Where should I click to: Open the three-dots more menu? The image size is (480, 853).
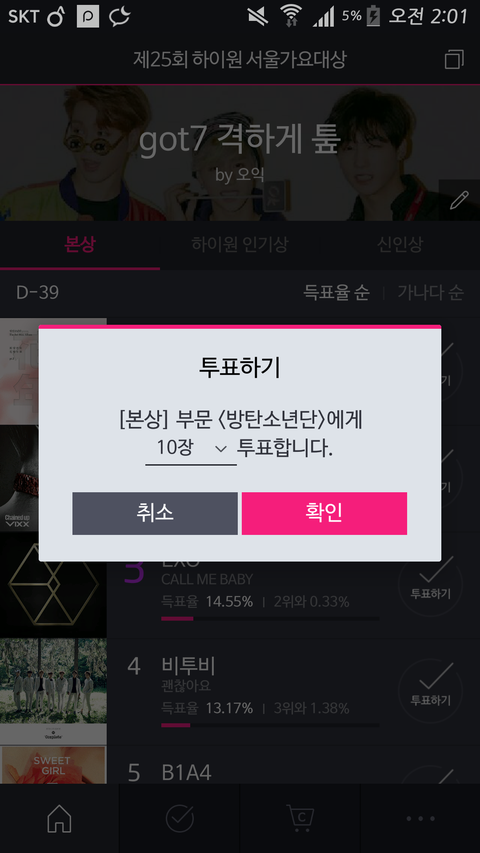[420, 818]
